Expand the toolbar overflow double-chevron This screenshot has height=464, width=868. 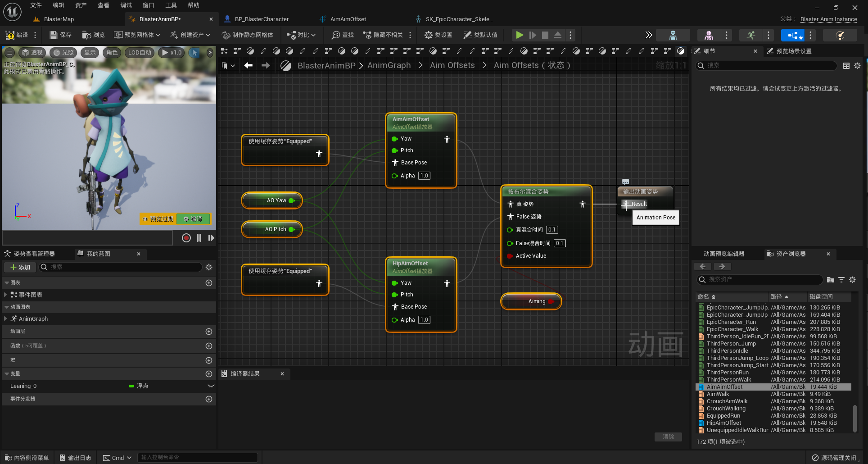pyautogui.click(x=648, y=35)
